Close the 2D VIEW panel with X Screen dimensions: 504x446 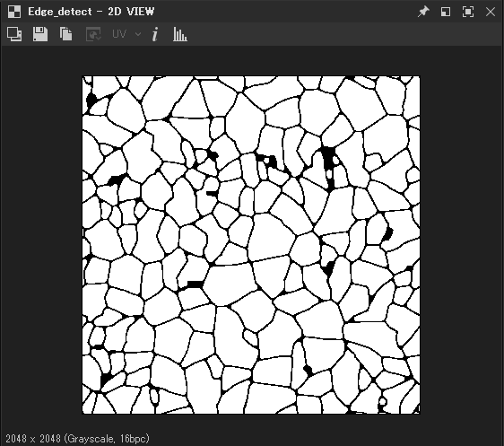pos(491,12)
